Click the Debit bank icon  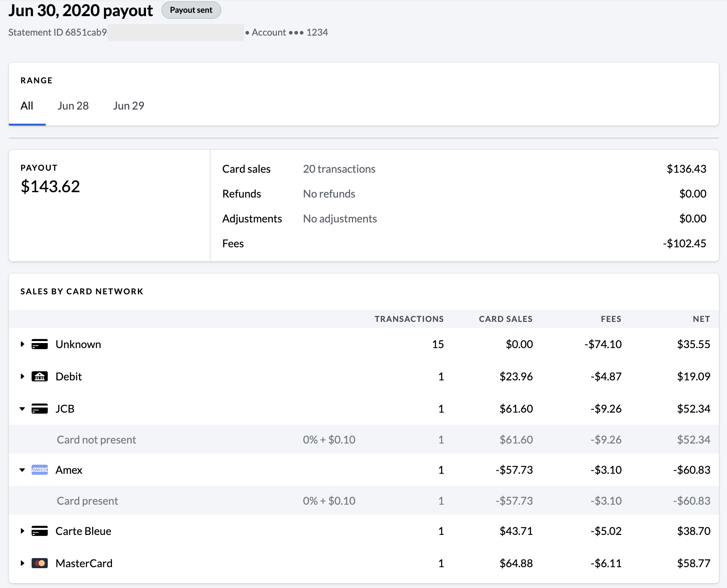pyautogui.click(x=40, y=376)
